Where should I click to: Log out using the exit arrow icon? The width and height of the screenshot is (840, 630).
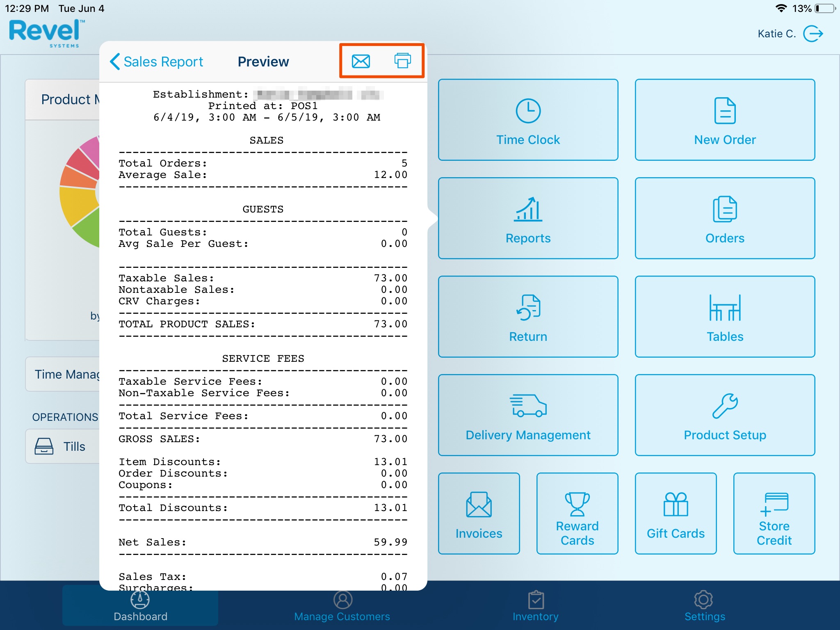point(813,34)
